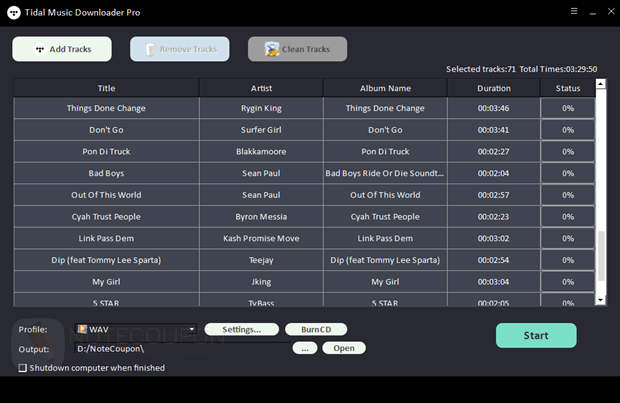Click the Remove Tracks button
This screenshot has height=403, width=620.
pyautogui.click(x=180, y=49)
